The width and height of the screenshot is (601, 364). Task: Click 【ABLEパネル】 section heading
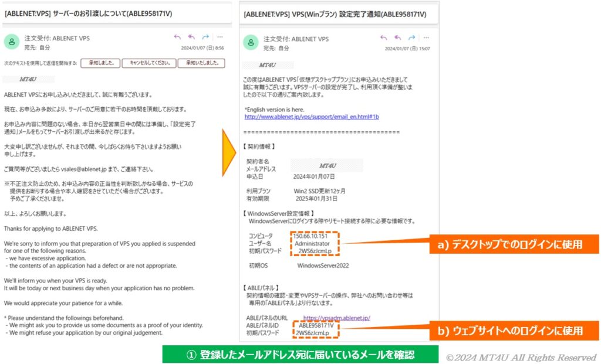261,288
